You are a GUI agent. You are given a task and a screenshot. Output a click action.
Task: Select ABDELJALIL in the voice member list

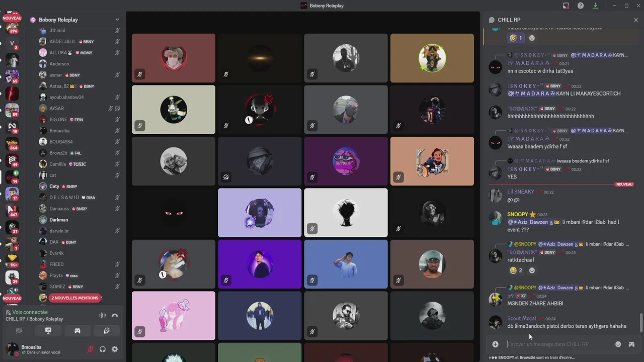(x=79, y=42)
